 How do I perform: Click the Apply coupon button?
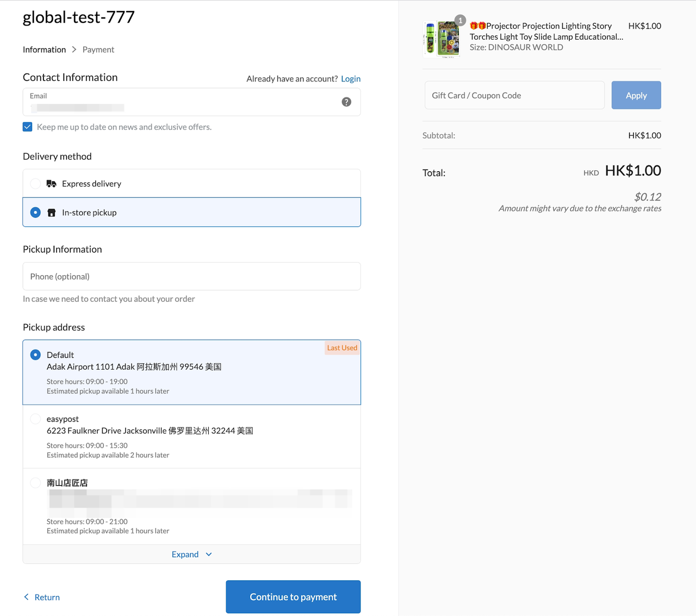pyautogui.click(x=636, y=95)
